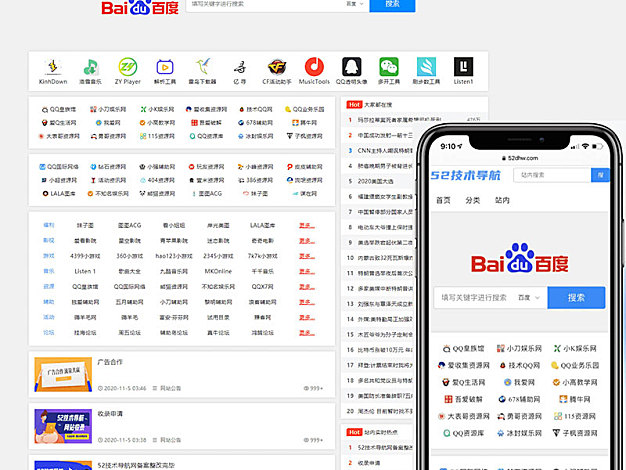Open the 收录申请 post thumbnail

point(63,426)
